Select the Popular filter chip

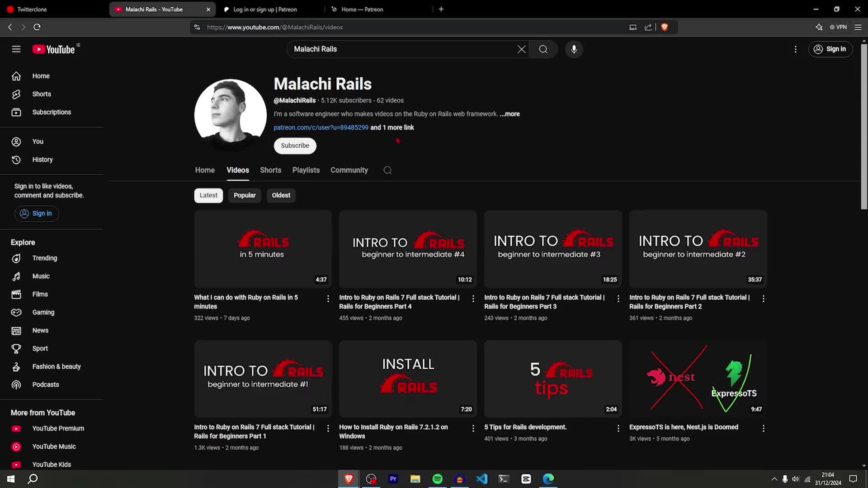(x=245, y=195)
